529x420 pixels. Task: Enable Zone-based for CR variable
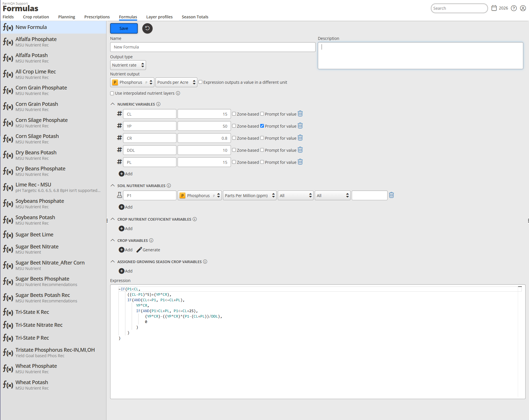pos(234,138)
